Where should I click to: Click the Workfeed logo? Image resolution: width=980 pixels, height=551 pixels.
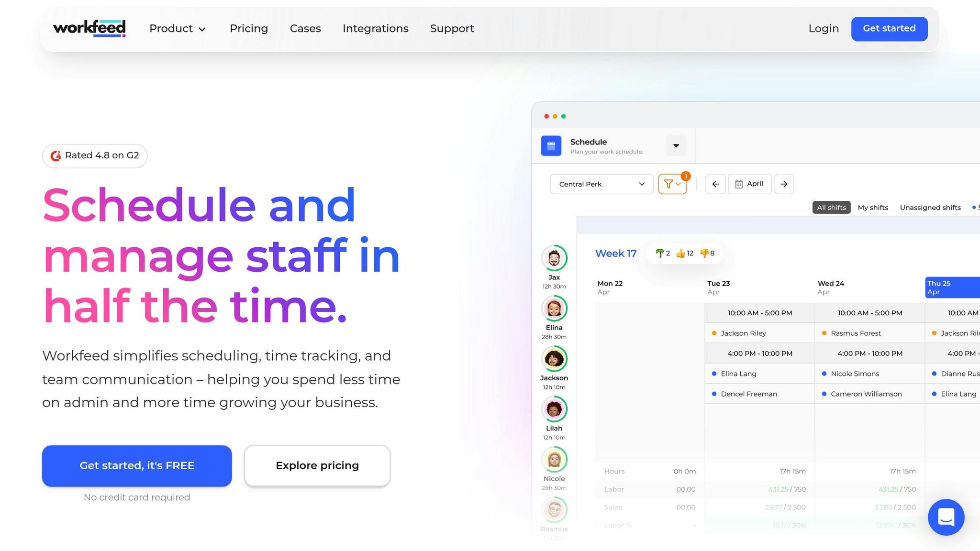click(89, 28)
